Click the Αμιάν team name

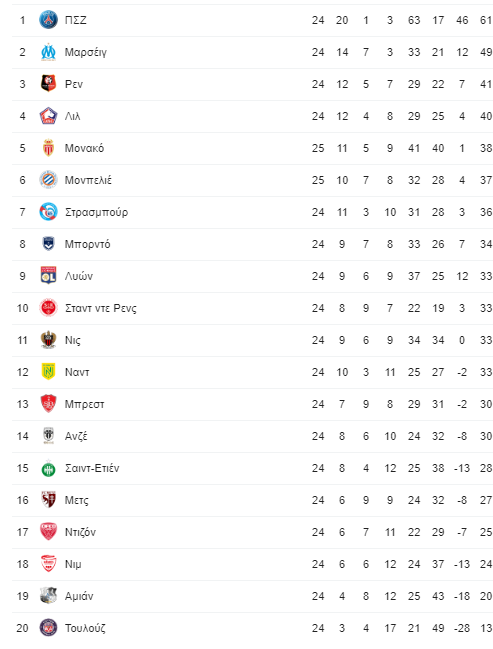coord(79,596)
